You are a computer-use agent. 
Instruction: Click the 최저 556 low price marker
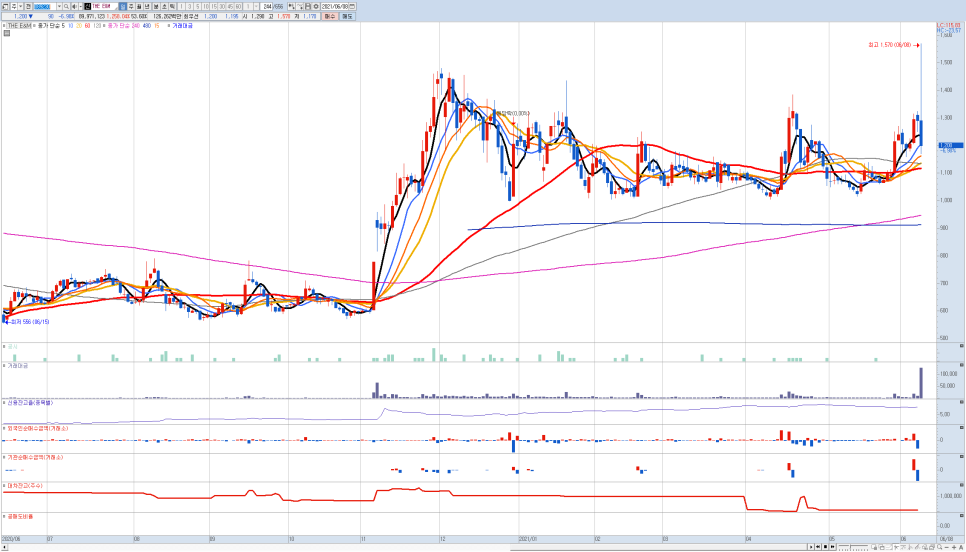(28, 322)
